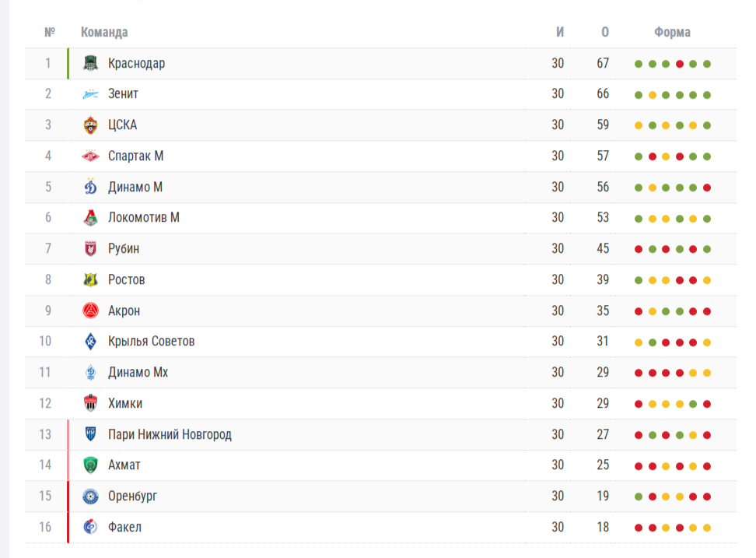Open the Химки team link
Screen dimensions: 756x558
[125, 404]
